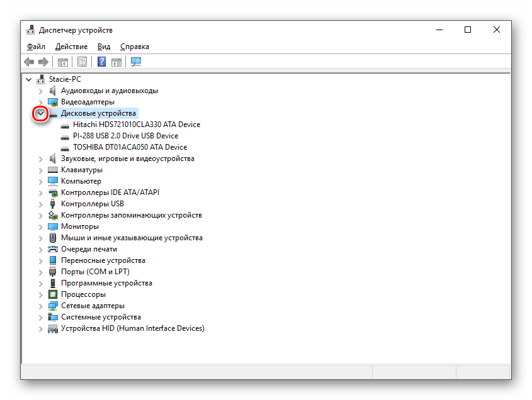Click the blue Help question mark icon
This screenshot has height=400, width=532.
(101, 62)
